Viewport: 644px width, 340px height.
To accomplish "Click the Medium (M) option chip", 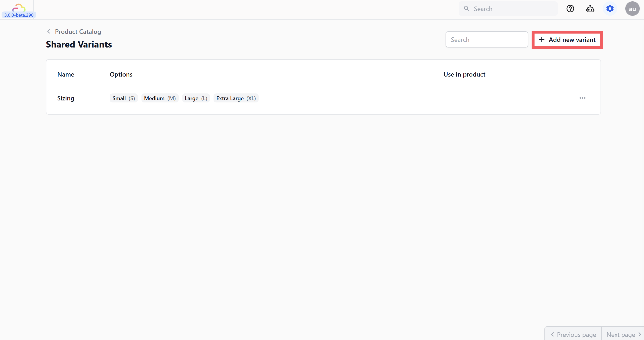I will [160, 98].
